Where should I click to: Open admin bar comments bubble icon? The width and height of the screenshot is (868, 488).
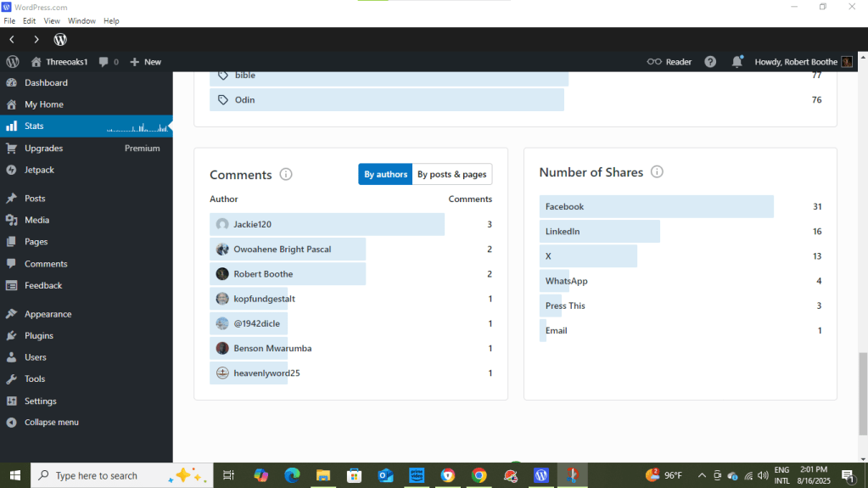tap(104, 62)
